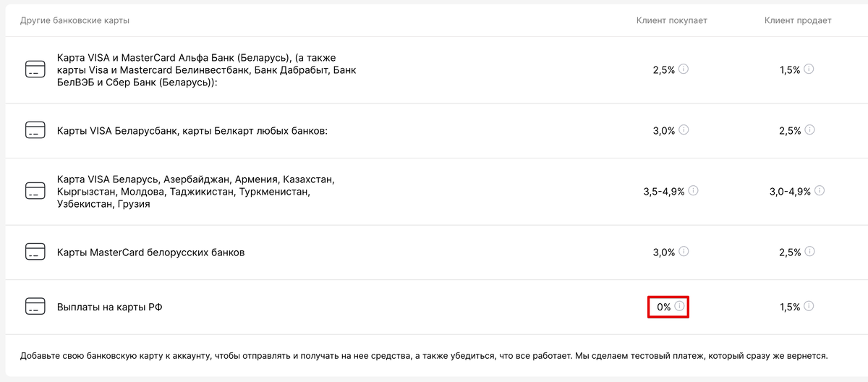
Task: Click info icon beside 1,5% Альфа Банк sell rate
Action: (x=809, y=69)
